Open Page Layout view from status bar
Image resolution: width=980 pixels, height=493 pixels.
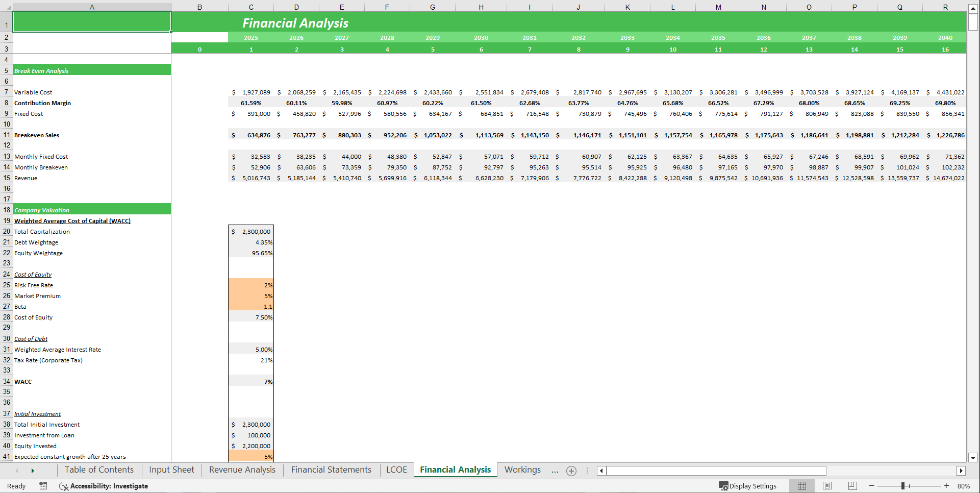[827, 486]
